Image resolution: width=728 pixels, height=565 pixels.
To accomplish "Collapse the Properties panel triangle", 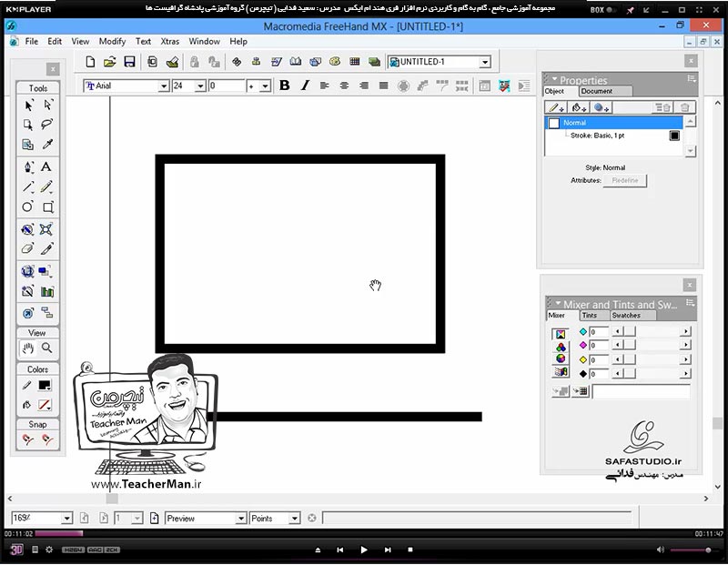I will [x=554, y=79].
